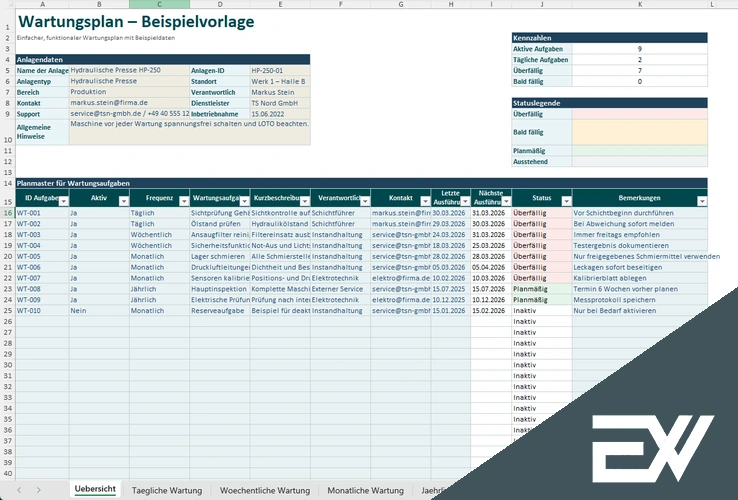Viewport: 738px width, 500px height.
Task: Click the Bald fällig orange legend swatch
Action: pos(640,132)
